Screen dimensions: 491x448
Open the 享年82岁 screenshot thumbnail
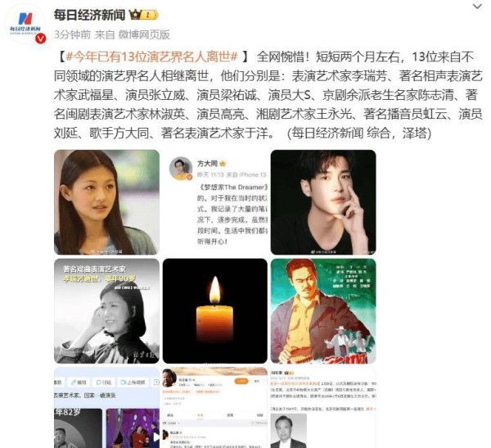click(106, 408)
